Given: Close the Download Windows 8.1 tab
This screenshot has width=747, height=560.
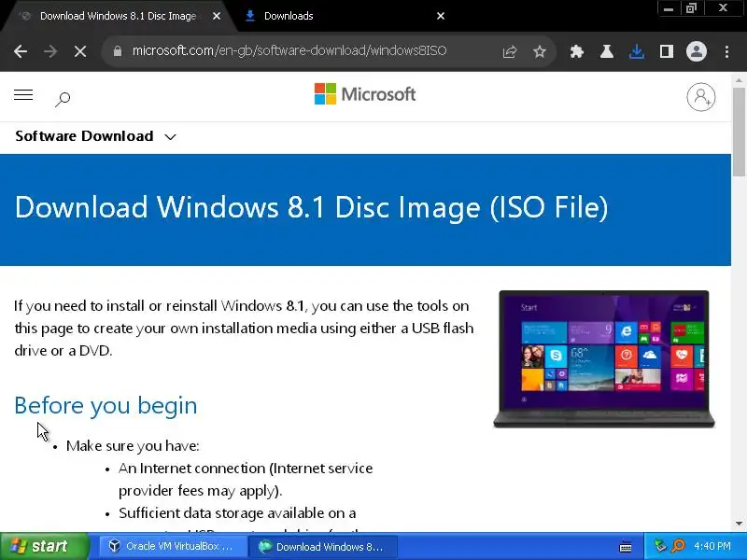Looking at the screenshot, I should click(217, 16).
